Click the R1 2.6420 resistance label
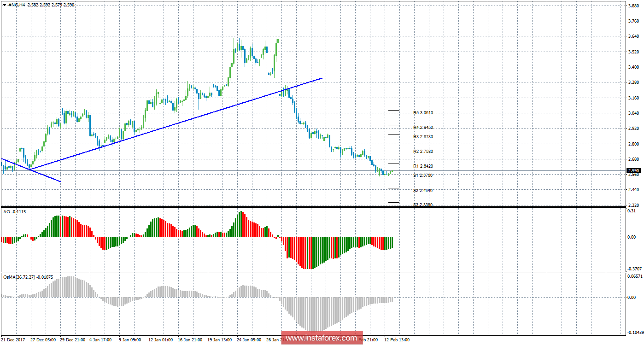 [423, 166]
